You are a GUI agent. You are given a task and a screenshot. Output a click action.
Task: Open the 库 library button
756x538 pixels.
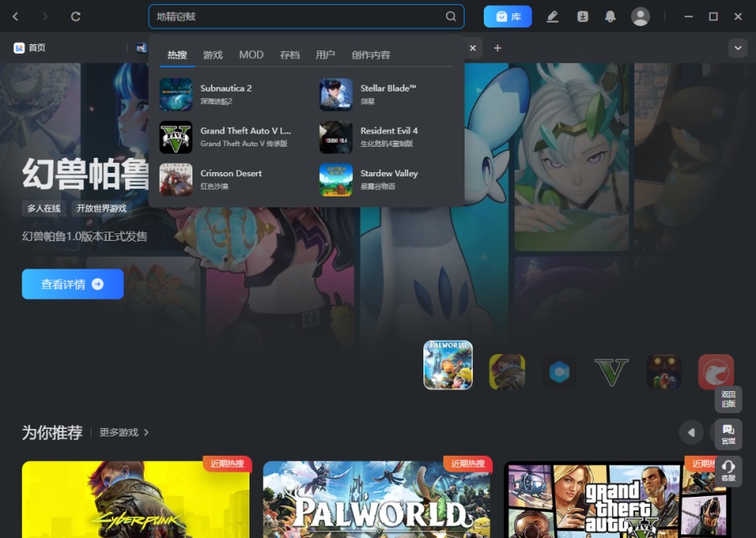tap(507, 17)
